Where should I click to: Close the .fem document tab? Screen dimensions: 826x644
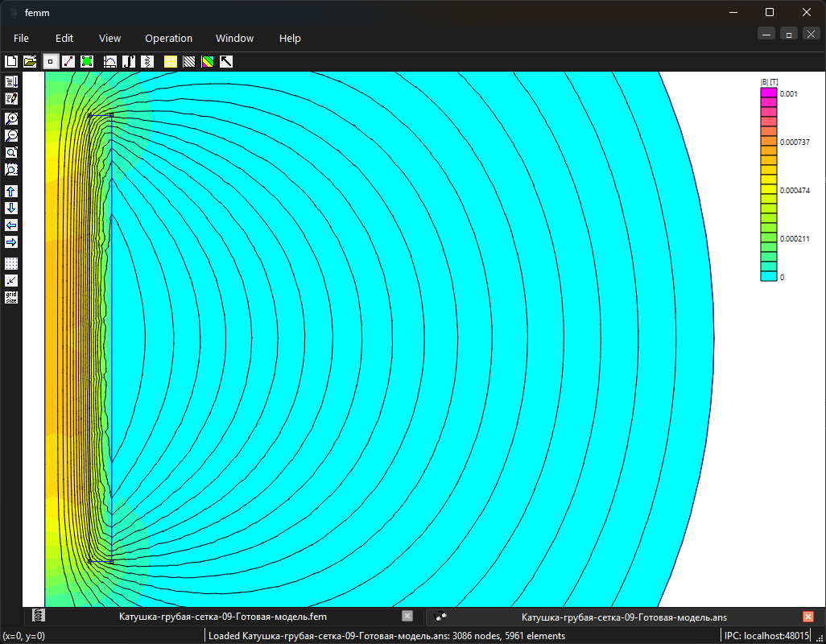407,616
